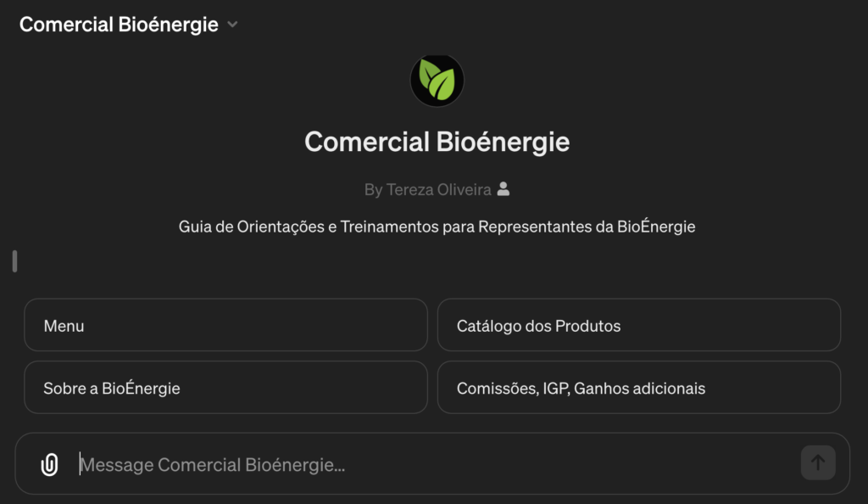
Task: Click the sidebar handle on left edge
Action: click(14, 261)
